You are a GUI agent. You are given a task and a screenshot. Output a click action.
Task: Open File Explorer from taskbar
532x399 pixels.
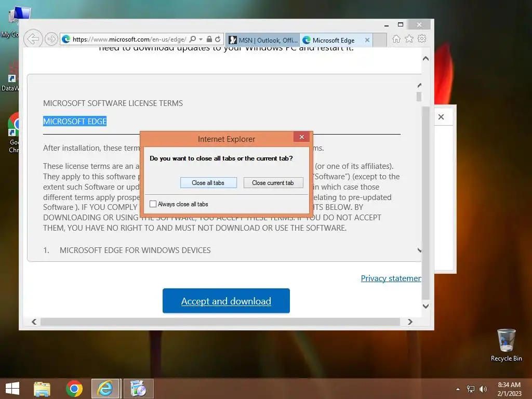click(x=42, y=389)
